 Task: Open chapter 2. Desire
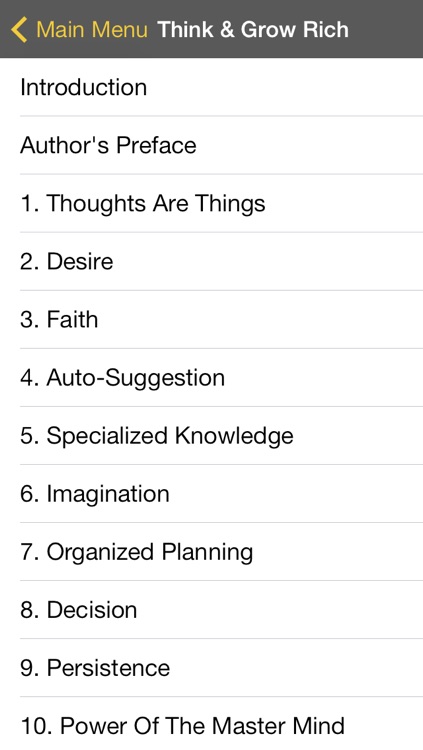(212, 261)
